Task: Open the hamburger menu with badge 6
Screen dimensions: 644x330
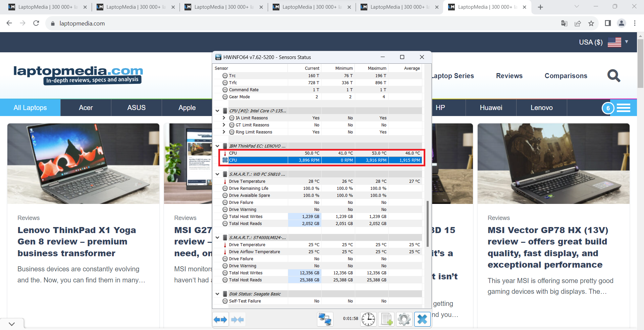Action: click(x=623, y=108)
